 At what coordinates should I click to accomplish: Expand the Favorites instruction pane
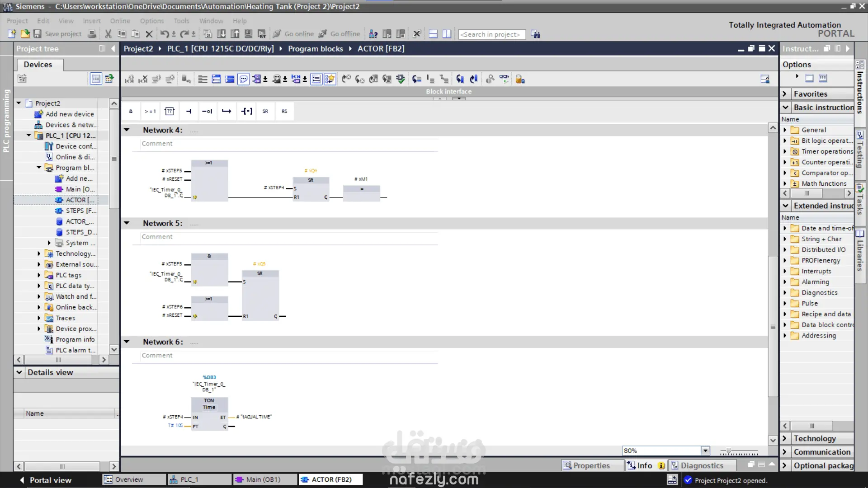pyautogui.click(x=785, y=94)
